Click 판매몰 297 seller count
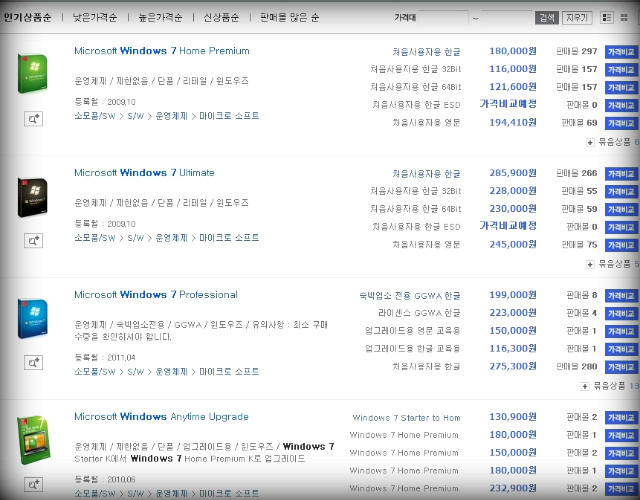Screen dimensions: 640x500 point(577,51)
